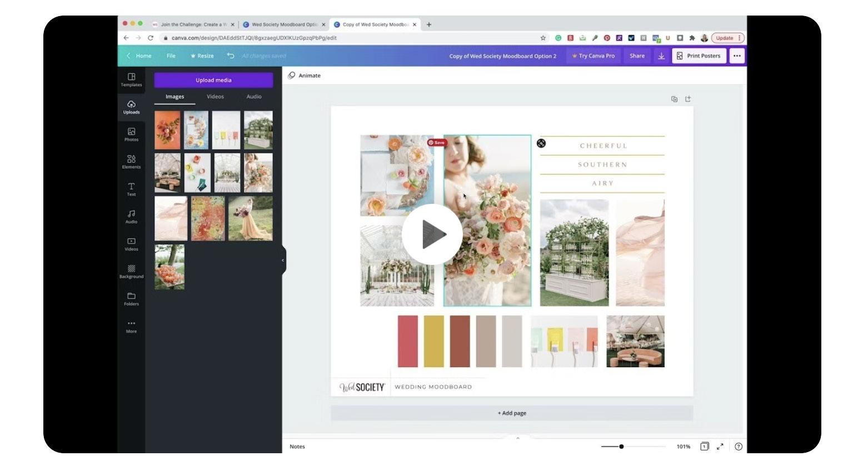
Task: Select the mustard yellow color swatch
Action: (434, 341)
